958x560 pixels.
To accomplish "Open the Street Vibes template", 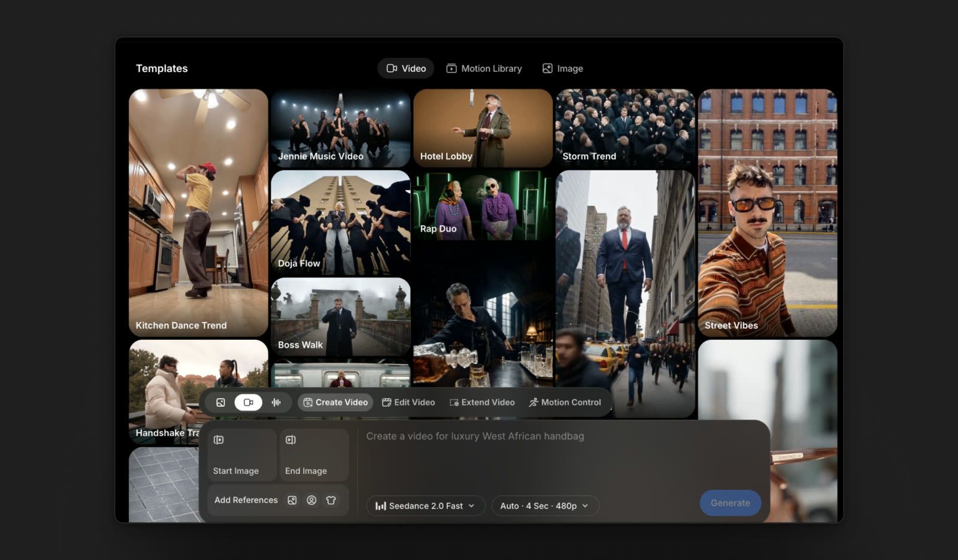I will point(768,212).
